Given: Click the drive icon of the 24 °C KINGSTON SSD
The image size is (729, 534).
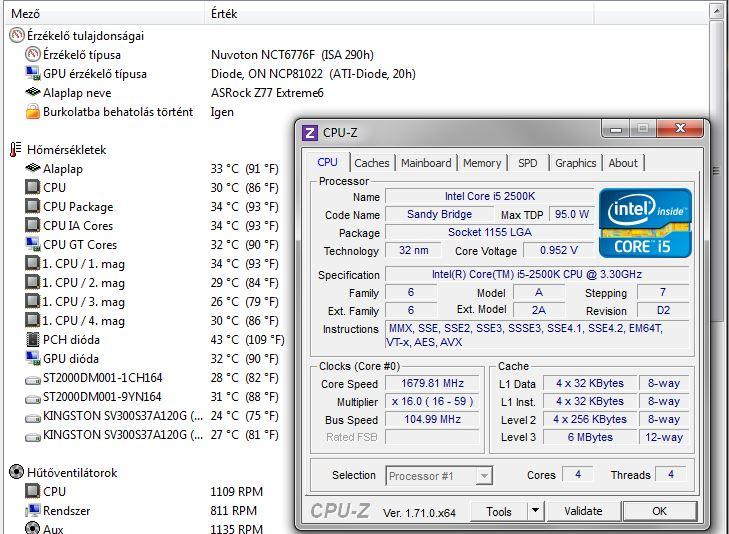Looking at the screenshot, I should pyautogui.click(x=33, y=418).
